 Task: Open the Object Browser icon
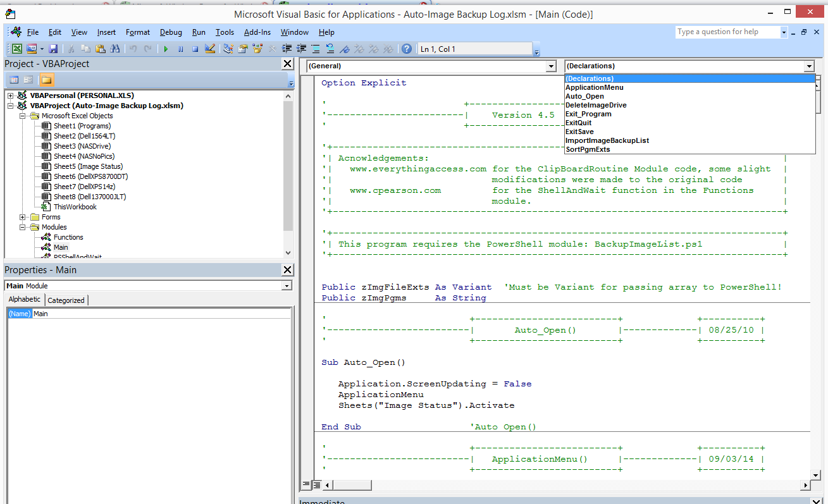tap(257, 49)
